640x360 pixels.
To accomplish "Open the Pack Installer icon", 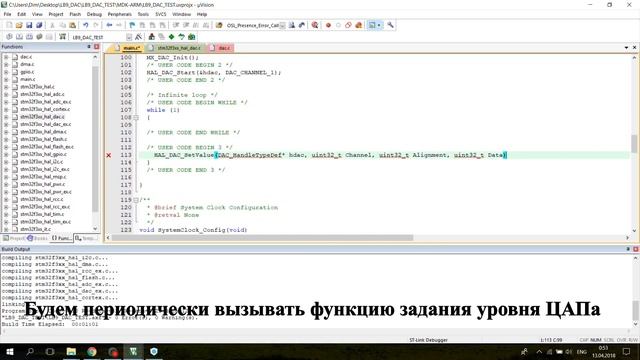I will pyautogui.click(x=191, y=37).
